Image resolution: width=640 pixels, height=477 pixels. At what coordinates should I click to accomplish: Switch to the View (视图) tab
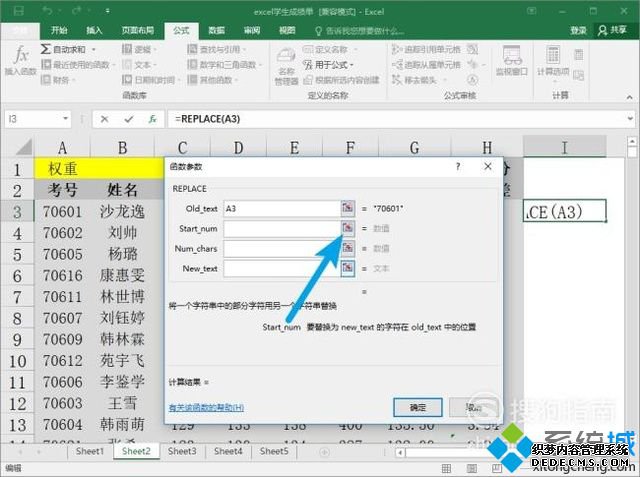click(x=287, y=30)
